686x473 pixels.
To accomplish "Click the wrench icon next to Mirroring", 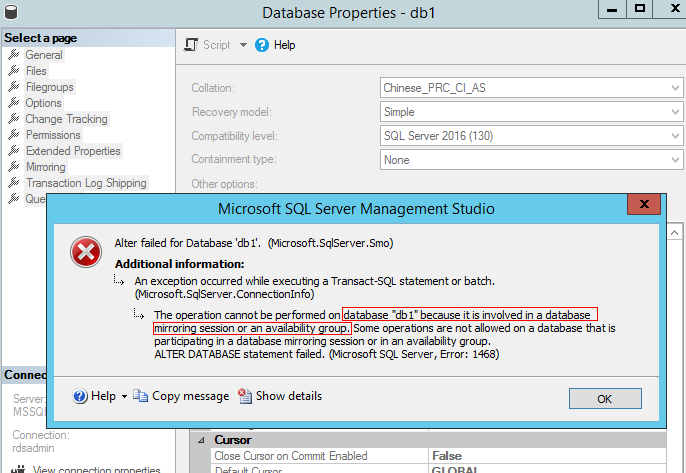I will (x=14, y=166).
